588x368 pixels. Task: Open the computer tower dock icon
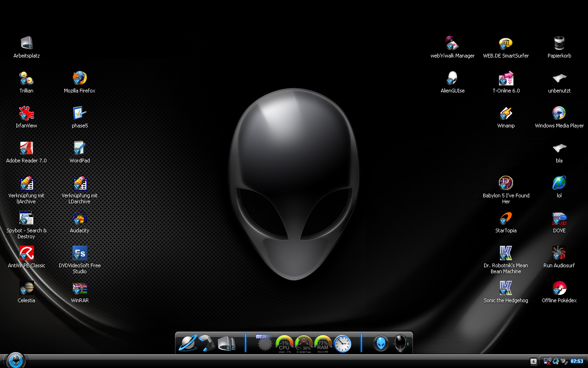point(226,343)
